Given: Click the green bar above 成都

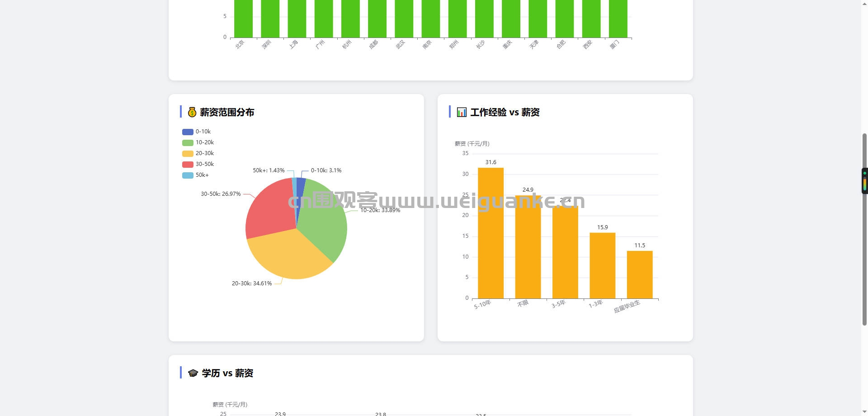Looking at the screenshot, I should point(377,19).
